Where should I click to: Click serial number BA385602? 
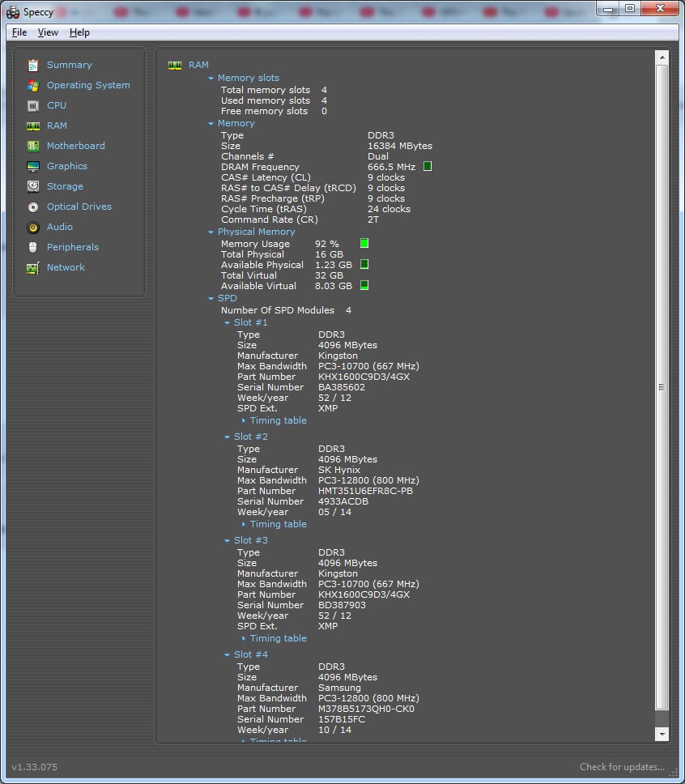coord(342,387)
